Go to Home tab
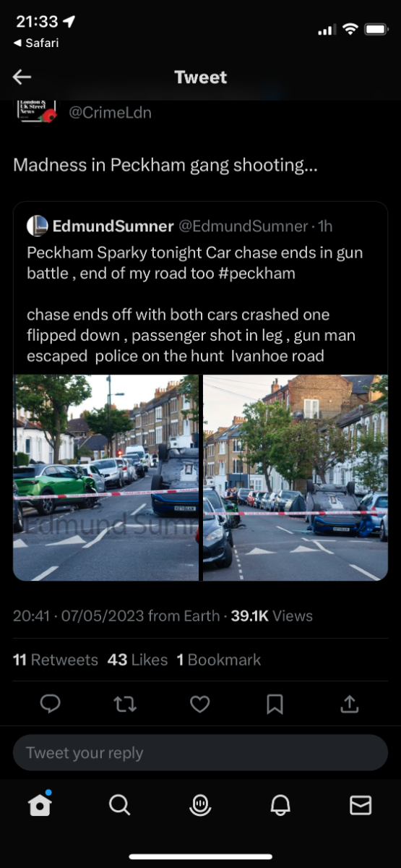401x868 pixels. click(x=40, y=804)
